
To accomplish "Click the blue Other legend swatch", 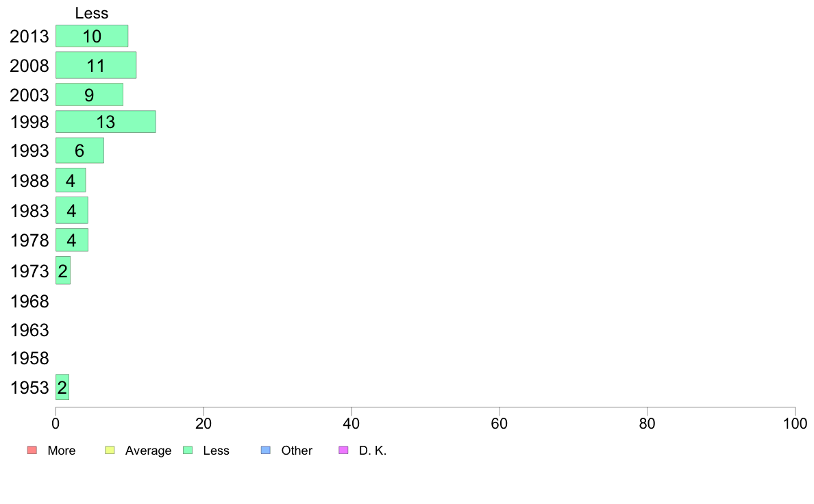I will pos(265,450).
